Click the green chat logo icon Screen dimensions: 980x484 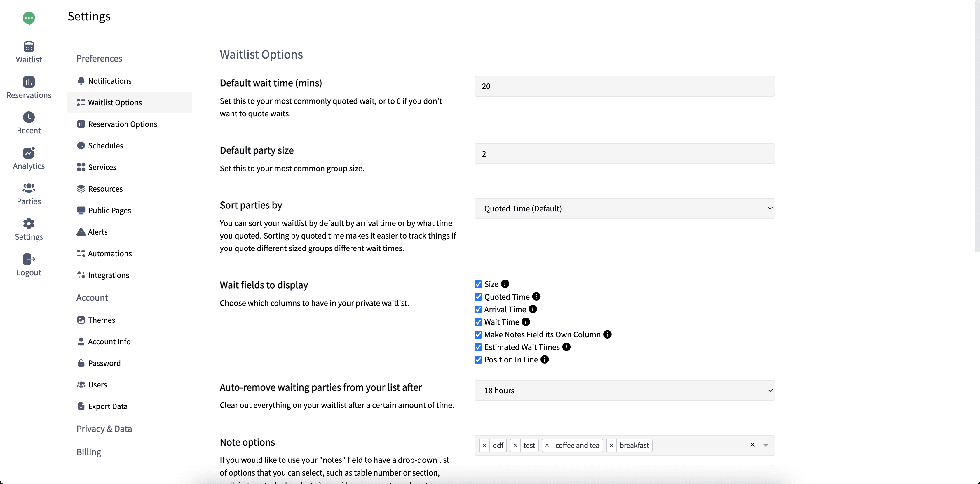(x=29, y=18)
